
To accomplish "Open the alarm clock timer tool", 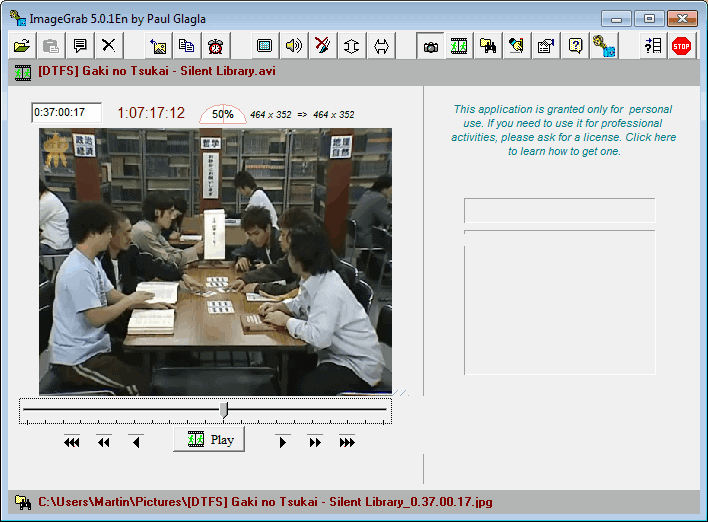I will (215, 46).
